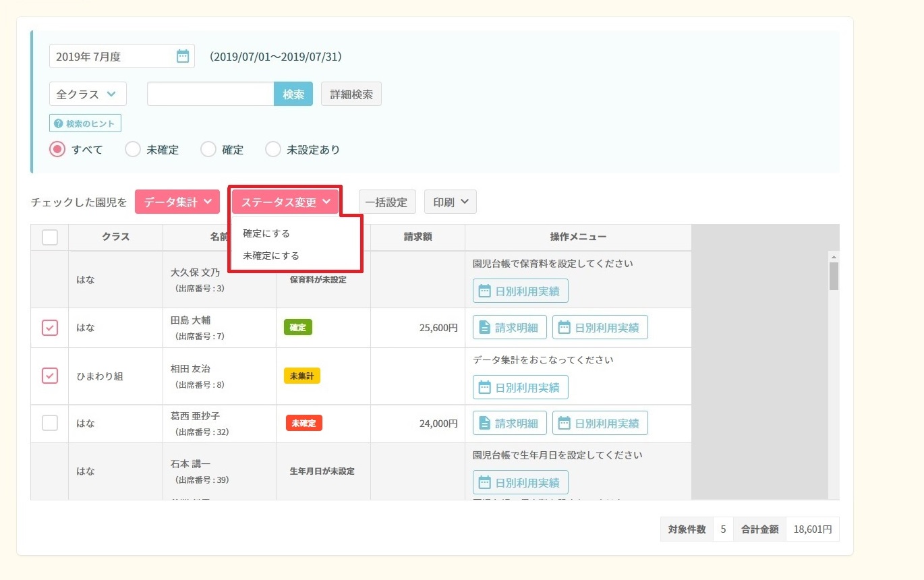Toggle the select-all checkbox in table header
This screenshot has width=924, height=580.
pyautogui.click(x=50, y=237)
